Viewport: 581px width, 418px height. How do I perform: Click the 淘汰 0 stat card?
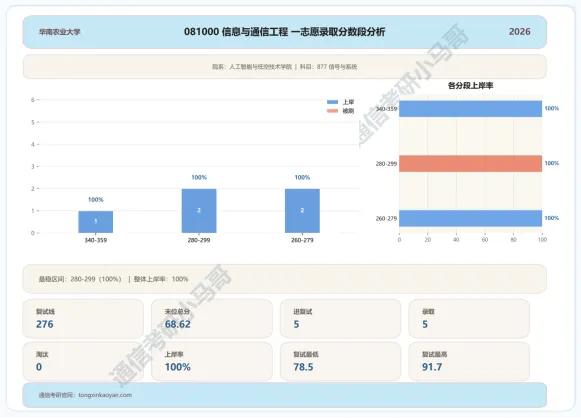[83, 361]
